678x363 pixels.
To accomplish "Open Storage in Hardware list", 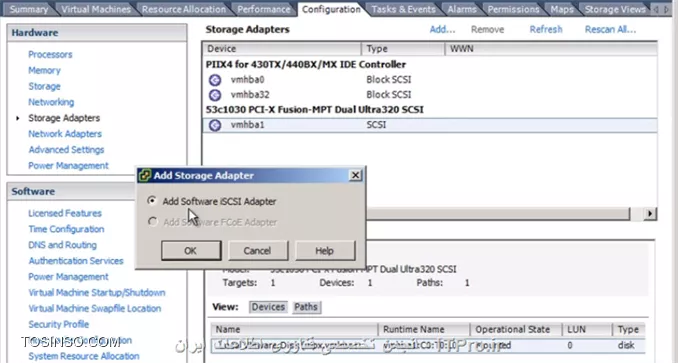I will (x=44, y=86).
